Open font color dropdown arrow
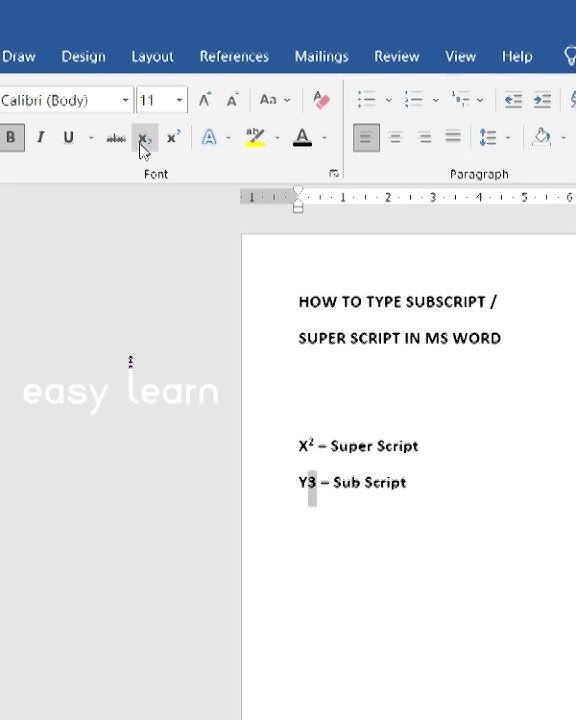The image size is (576, 720). coord(324,137)
